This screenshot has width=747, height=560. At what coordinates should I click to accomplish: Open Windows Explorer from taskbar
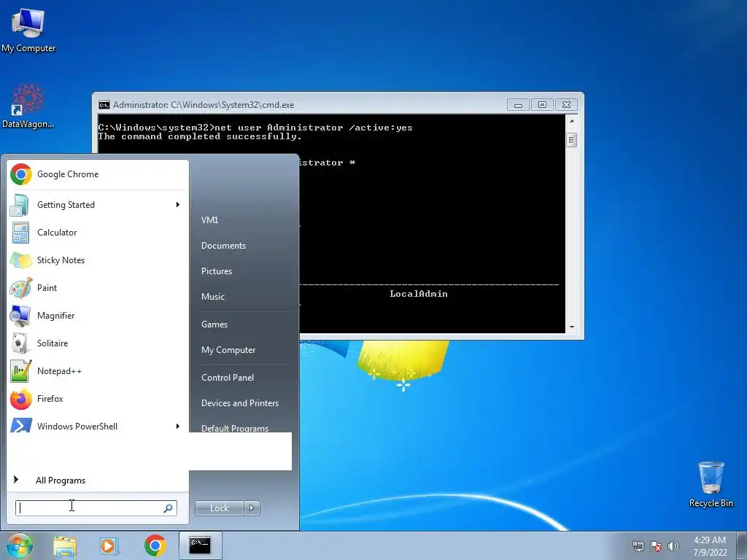[65, 546]
